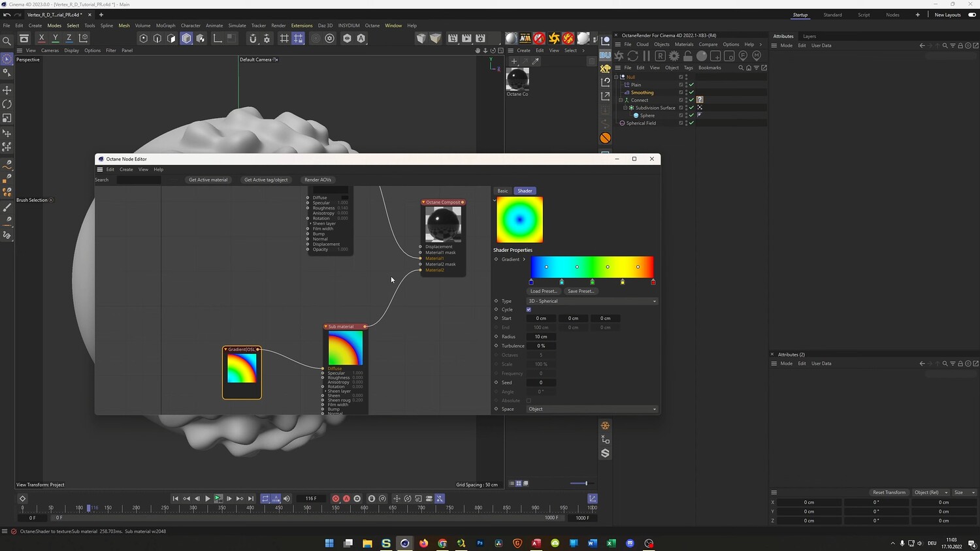980x551 pixels.
Task: Toggle enable checkmark for Sphere object
Action: [x=691, y=116]
